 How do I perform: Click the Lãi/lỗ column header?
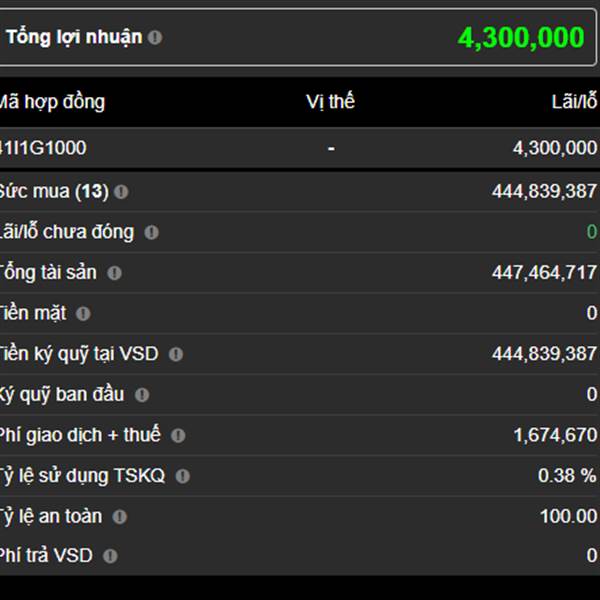(x=574, y=102)
